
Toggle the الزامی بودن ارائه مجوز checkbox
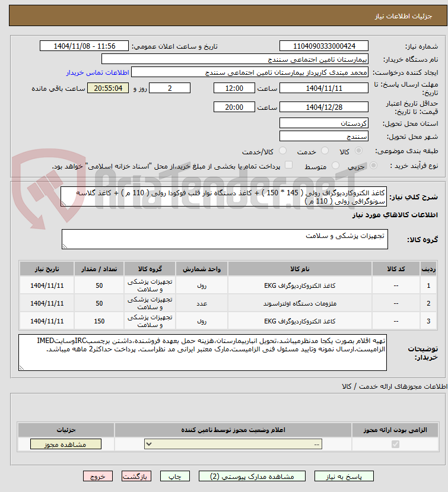pyautogui.click(x=395, y=445)
